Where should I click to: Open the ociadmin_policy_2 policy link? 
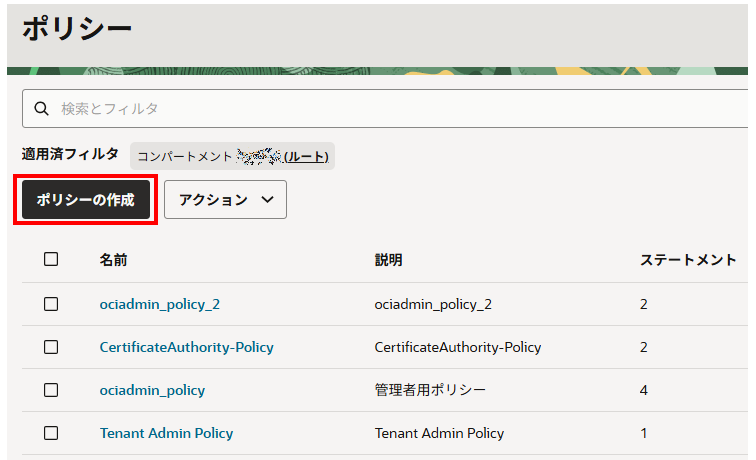tap(159, 304)
